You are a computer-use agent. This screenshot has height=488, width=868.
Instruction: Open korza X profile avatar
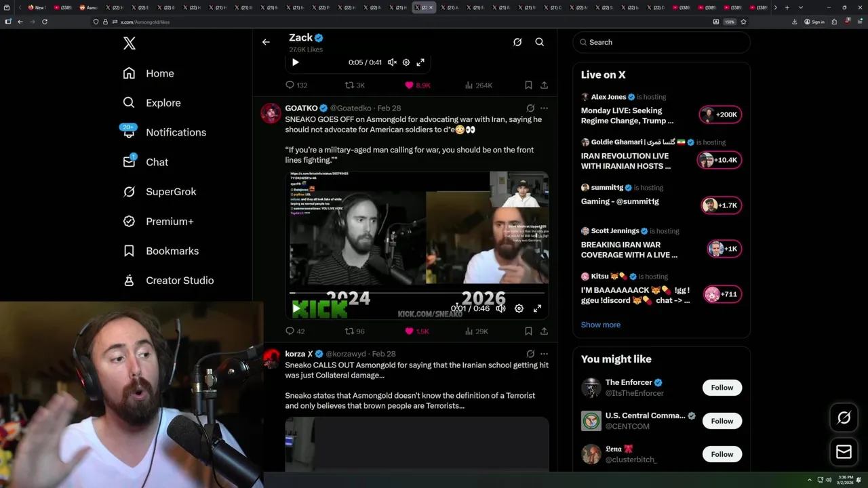click(271, 359)
